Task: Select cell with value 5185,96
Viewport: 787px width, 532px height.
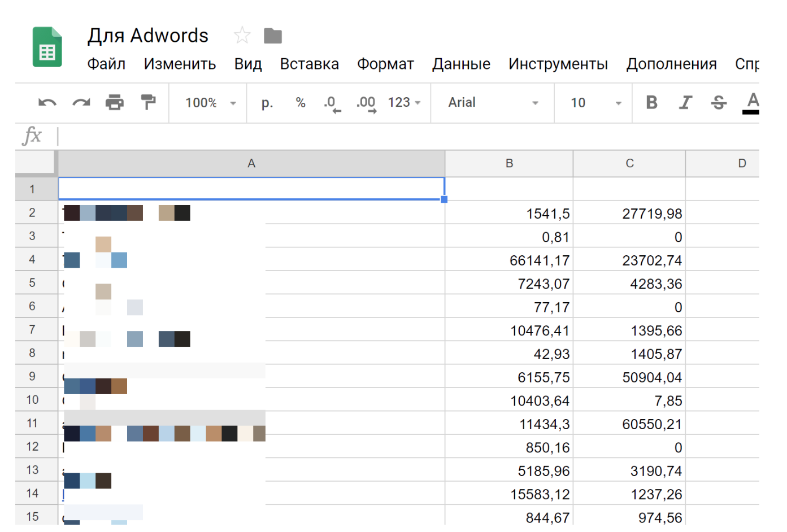Action: point(509,470)
